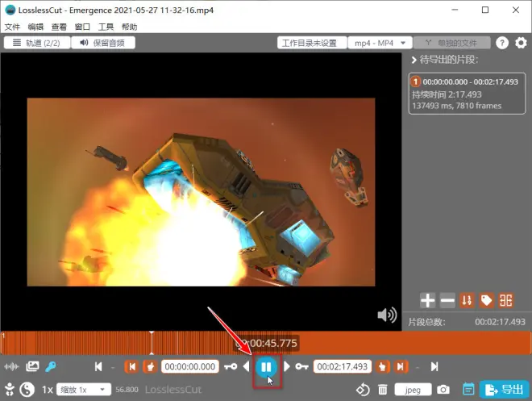Jump to the video end
Image resolution: width=532 pixels, height=401 pixels.
pyautogui.click(x=434, y=366)
